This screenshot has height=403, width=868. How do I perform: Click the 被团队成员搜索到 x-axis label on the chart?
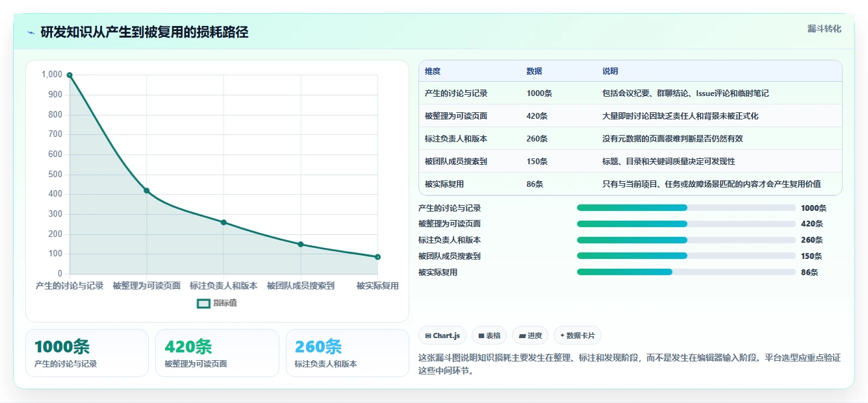(x=301, y=286)
